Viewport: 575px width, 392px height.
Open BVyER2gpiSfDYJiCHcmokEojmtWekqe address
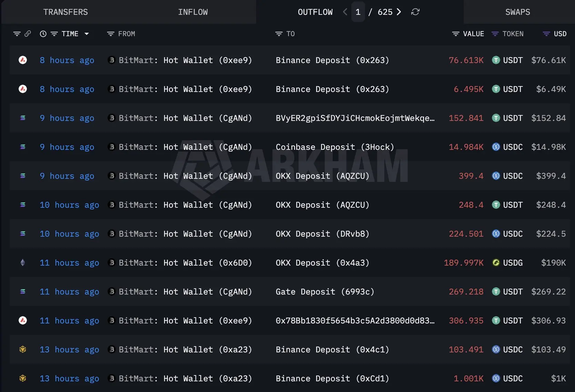tap(355, 118)
